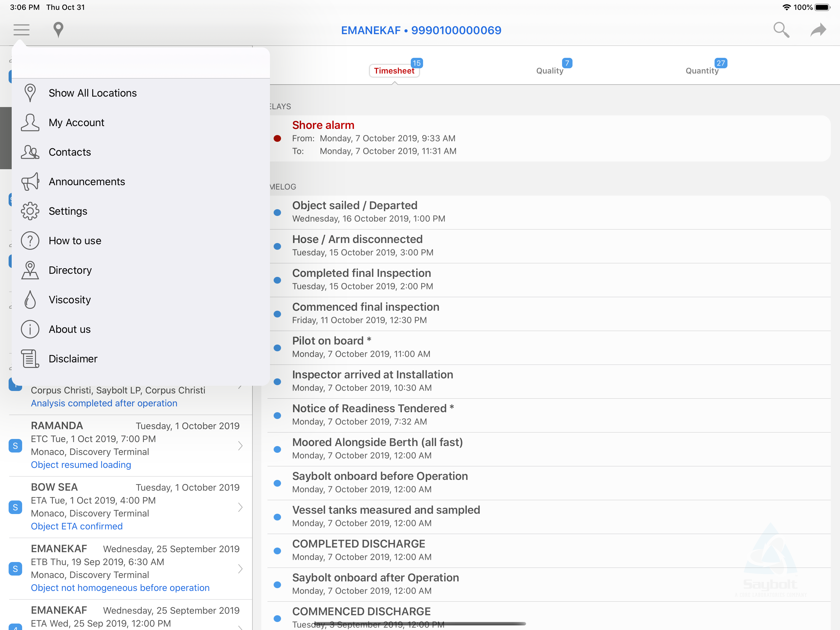The width and height of the screenshot is (840, 630).
Task: Tap the How to use question icon
Action: click(30, 241)
